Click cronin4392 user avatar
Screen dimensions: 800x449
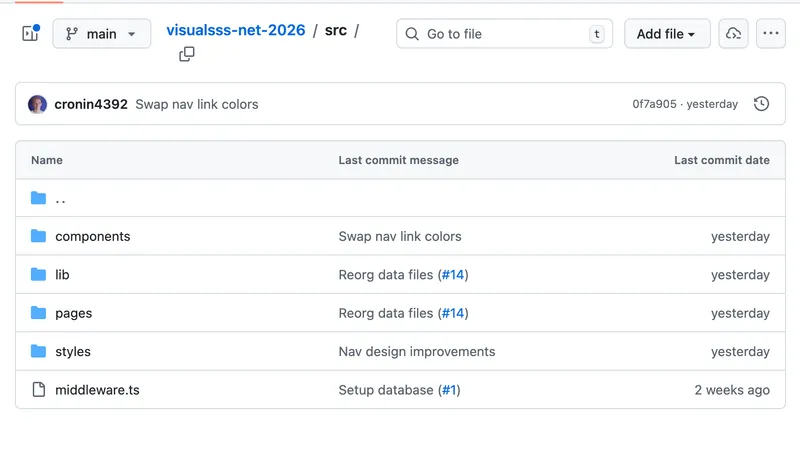pos(38,104)
